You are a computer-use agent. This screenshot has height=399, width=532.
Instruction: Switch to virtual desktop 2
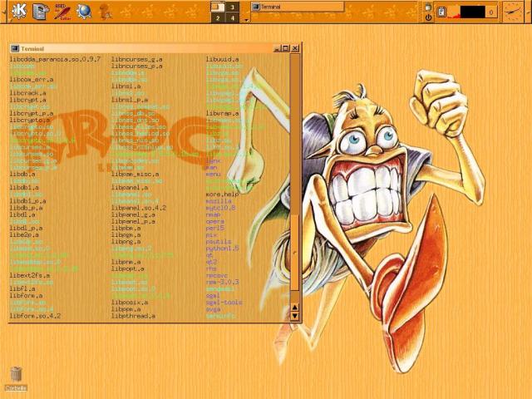pos(218,18)
